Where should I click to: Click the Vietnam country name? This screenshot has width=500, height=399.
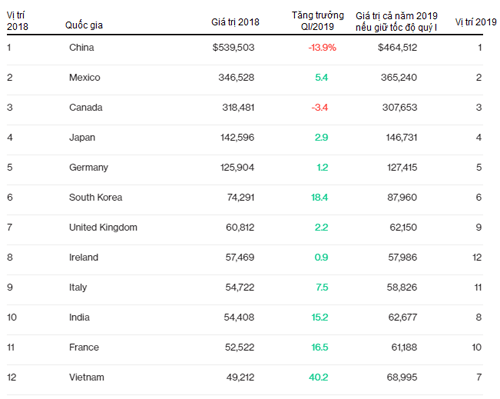[87, 377]
